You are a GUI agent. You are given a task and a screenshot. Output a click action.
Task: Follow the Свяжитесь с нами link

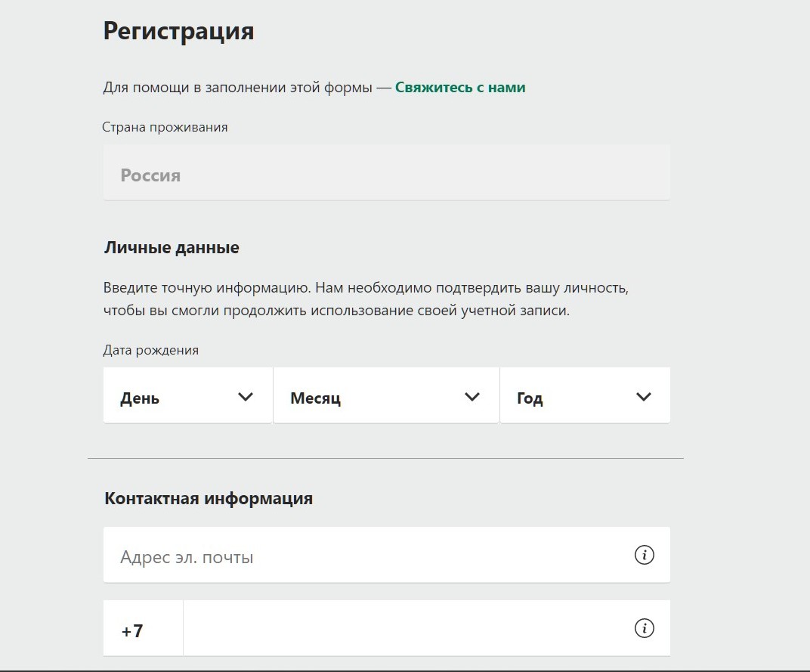point(460,88)
